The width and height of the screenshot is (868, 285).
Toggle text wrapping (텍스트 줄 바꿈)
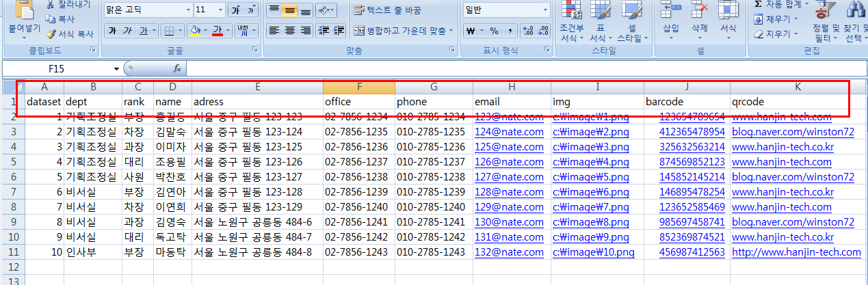(387, 10)
